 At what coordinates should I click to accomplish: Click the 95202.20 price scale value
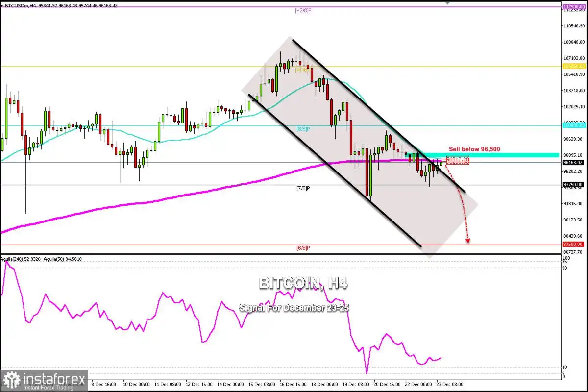(x=574, y=171)
